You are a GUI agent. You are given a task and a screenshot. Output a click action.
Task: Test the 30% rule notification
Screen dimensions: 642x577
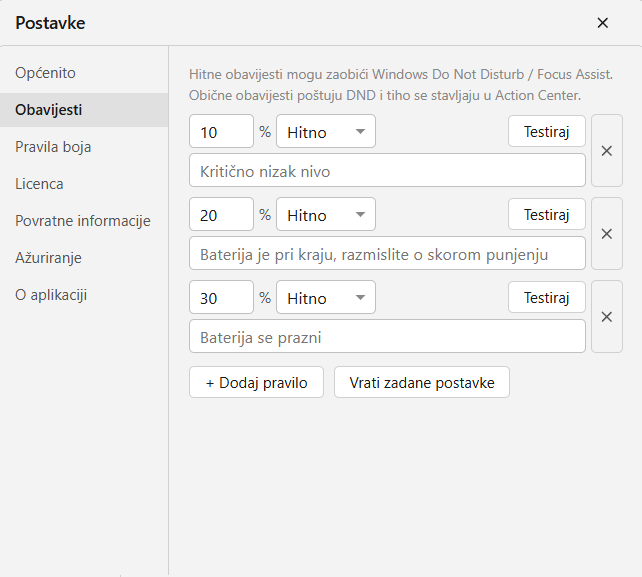tap(547, 297)
